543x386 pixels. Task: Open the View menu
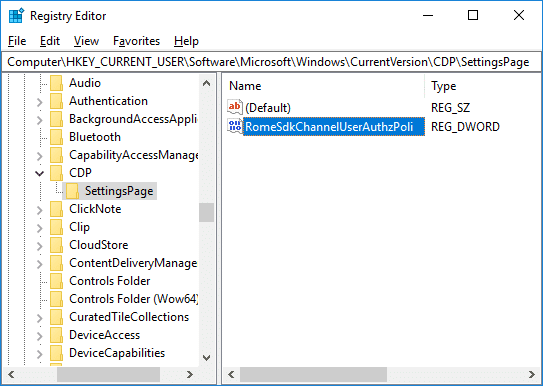pyautogui.click(x=86, y=41)
